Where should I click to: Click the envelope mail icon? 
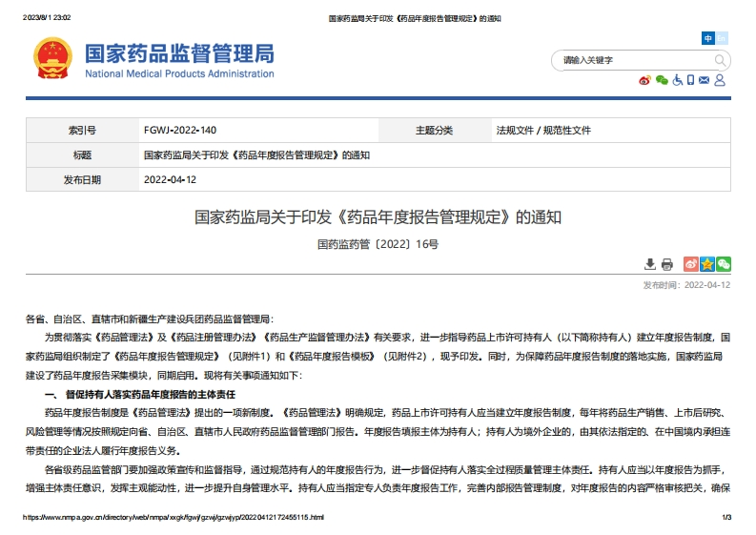pos(705,81)
